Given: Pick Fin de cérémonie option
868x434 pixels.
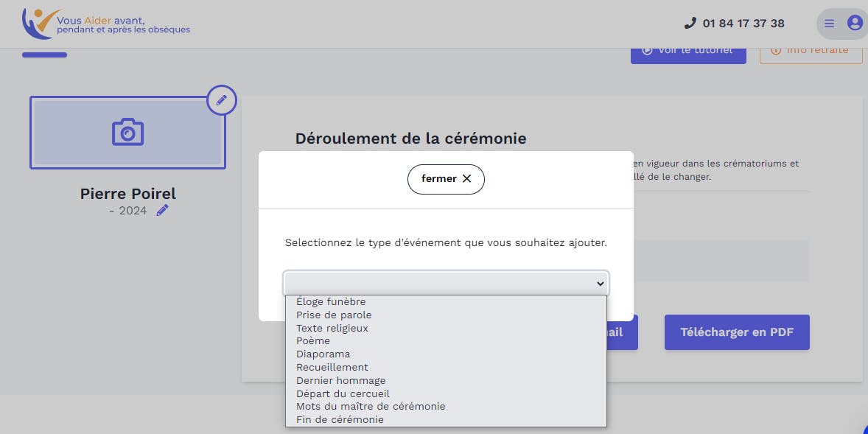Looking at the screenshot, I should coord(447,419).
